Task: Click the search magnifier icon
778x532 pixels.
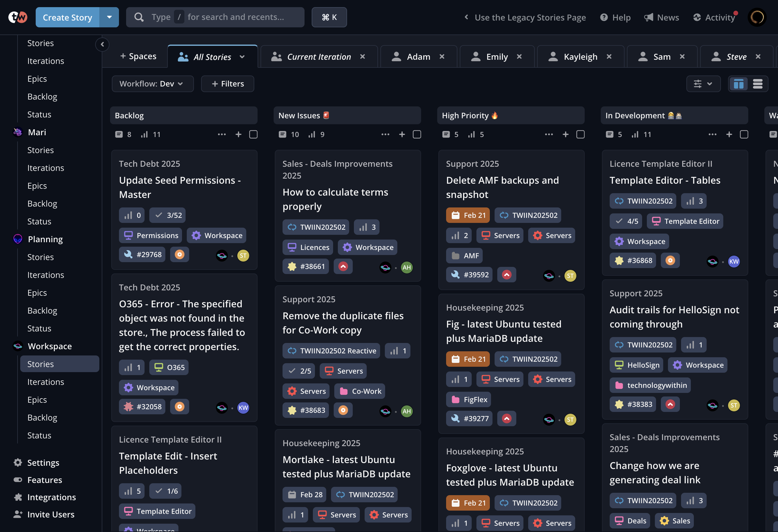Action: [x=139, y=17]
